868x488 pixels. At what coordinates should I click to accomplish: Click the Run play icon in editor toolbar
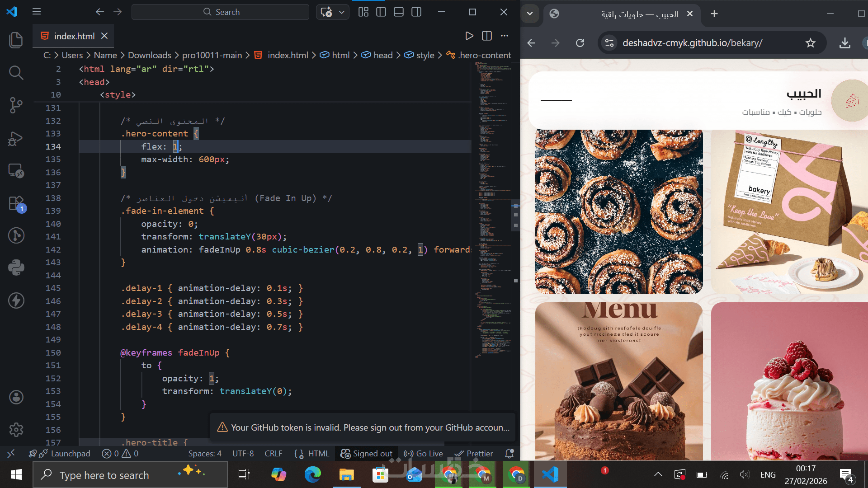click(469, 36)
